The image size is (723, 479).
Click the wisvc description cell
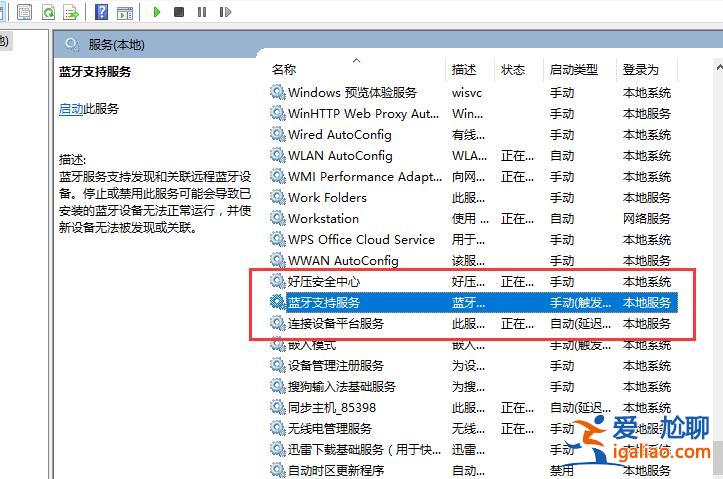tap(467, 93)
